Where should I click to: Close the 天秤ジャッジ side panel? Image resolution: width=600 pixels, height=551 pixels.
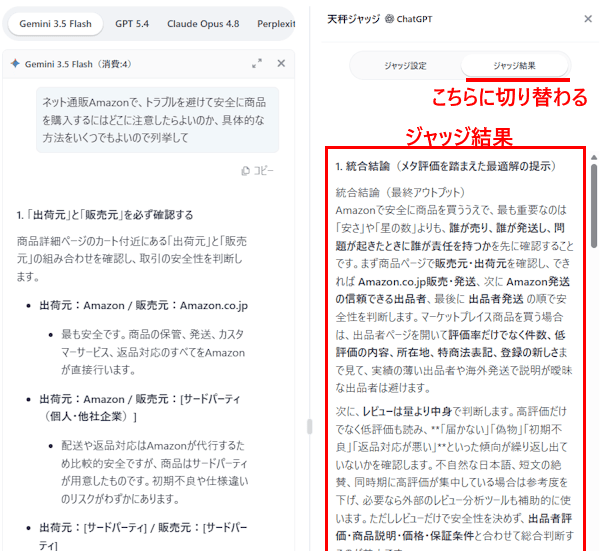(x=588, y=19)
